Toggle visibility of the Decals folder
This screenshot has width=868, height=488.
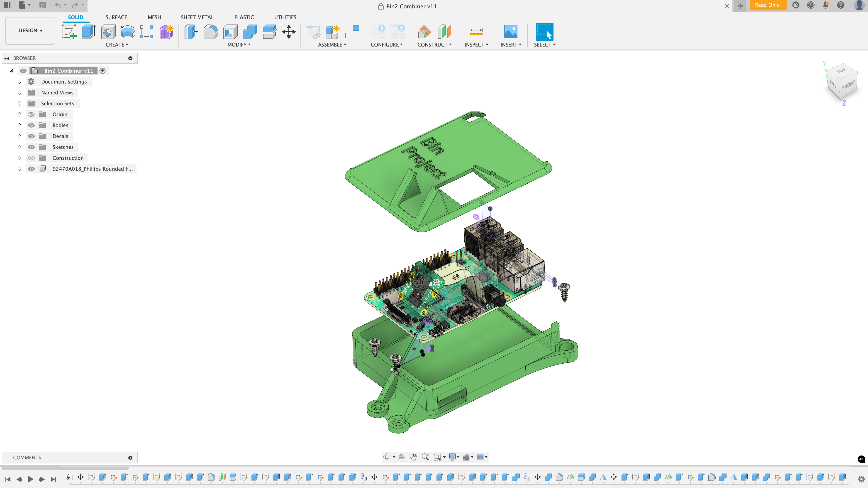click(x=31, y=136)
